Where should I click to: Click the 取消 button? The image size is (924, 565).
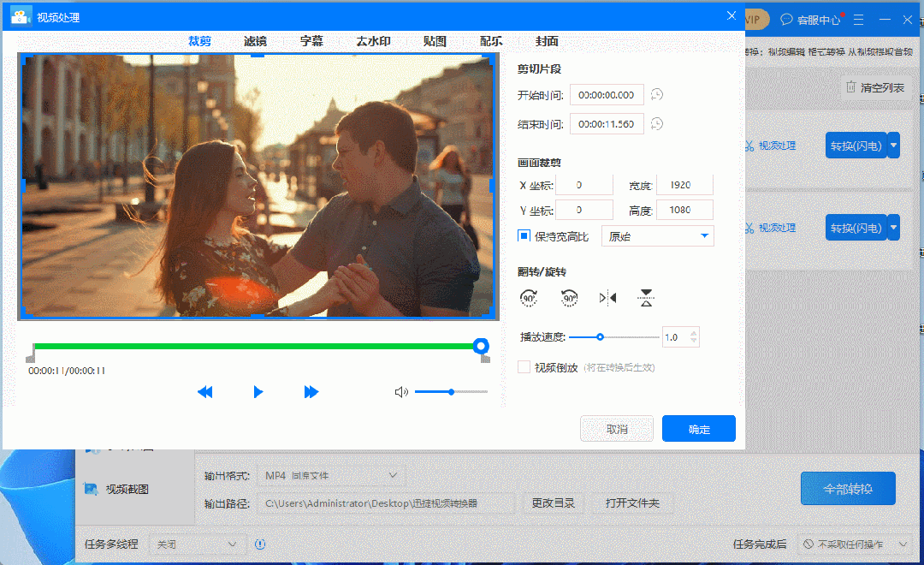617,429
